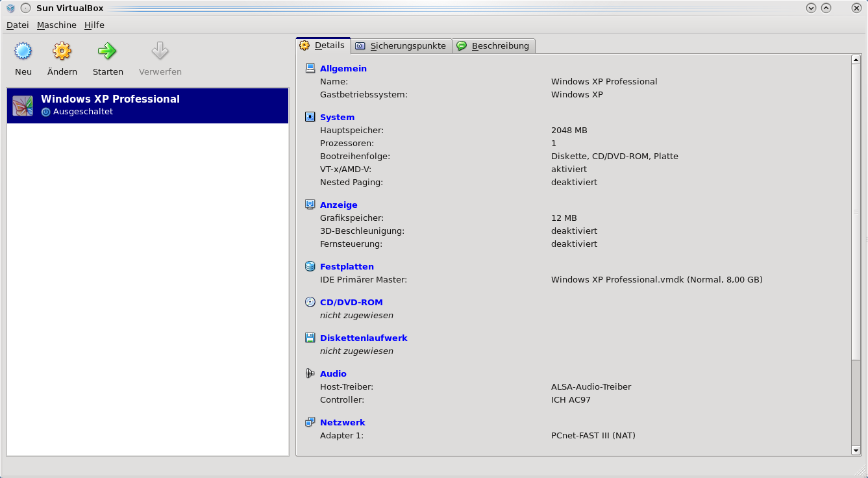
Task: Click the Starten green arrow icon
Action: (108, 51)
